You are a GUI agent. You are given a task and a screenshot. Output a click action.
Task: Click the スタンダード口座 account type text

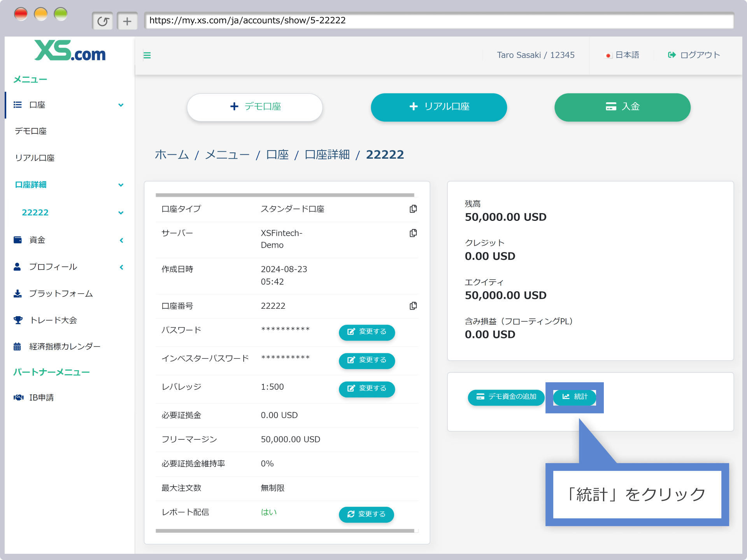(293, 209)
